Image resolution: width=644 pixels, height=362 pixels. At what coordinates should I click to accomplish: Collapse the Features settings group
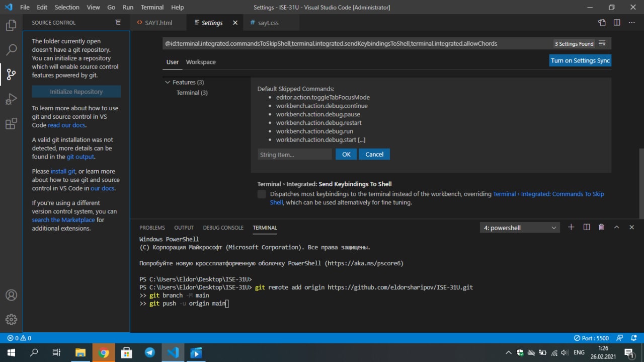168,82
